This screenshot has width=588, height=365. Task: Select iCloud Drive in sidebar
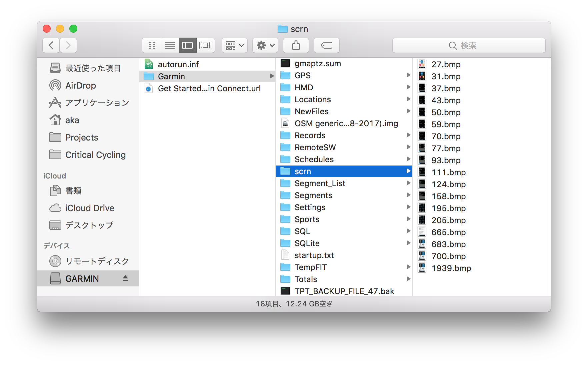(x=89, y=208)
